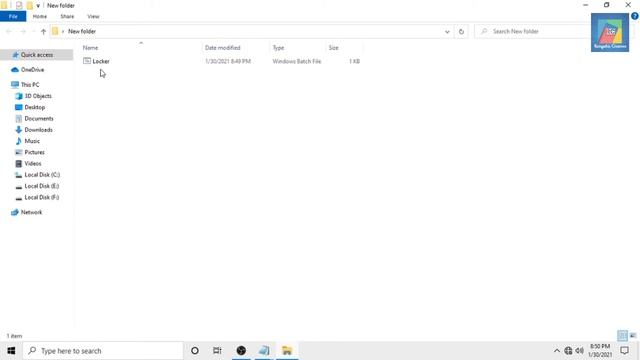The width and height of the screenshot is (640, 360).
Task: Open Local Disk (E:) drive
Action: tap(42, 186)
